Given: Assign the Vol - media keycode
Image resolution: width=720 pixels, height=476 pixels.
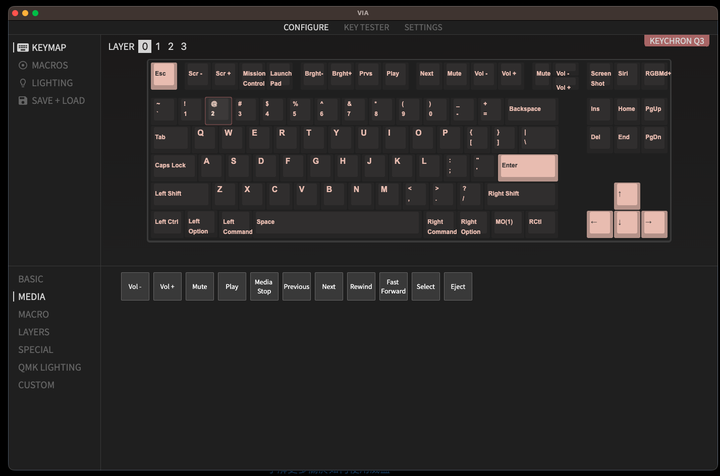Looking at the screenshot, I should tap(135, 286).
